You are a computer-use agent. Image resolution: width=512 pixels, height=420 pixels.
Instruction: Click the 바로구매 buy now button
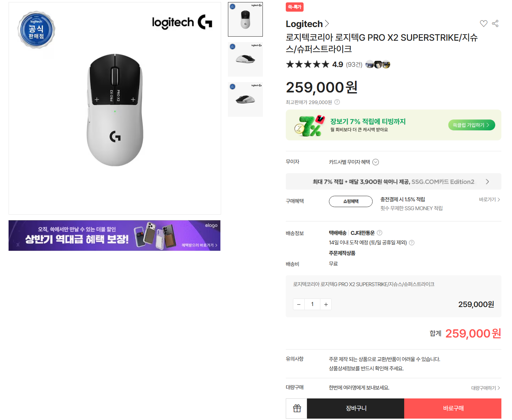(453, 408)
